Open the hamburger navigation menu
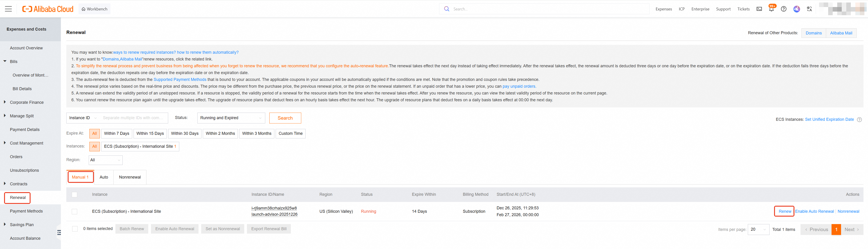The height and width of the screenshot is (249, 868). coord(8,9)
